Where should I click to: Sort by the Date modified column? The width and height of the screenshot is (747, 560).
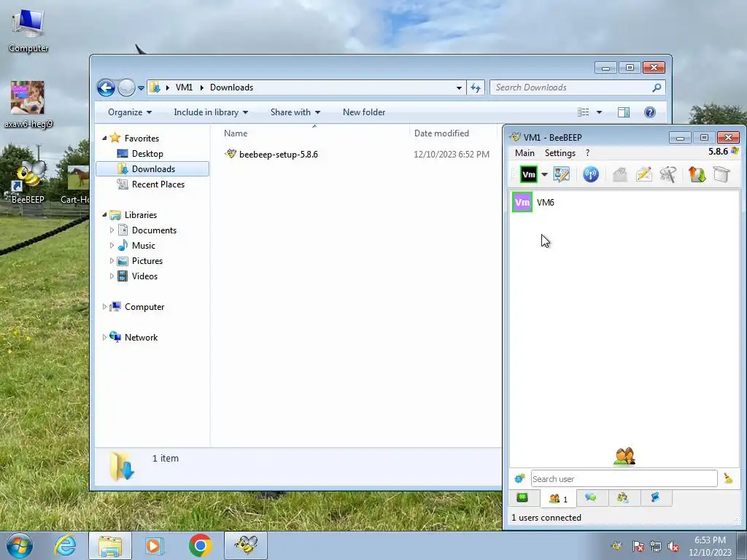coord(441,133)
